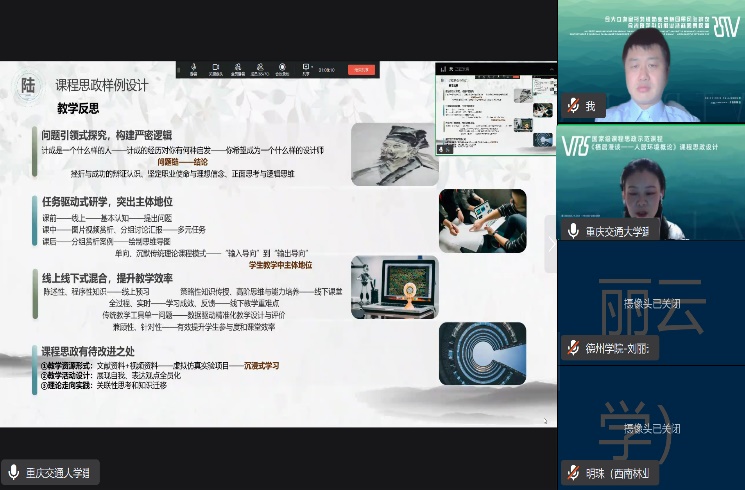Image resolution: width=745 pixels, height=490 pixels.
Task: Click the share screen icon in toolbar
Action: coord(305,69)
